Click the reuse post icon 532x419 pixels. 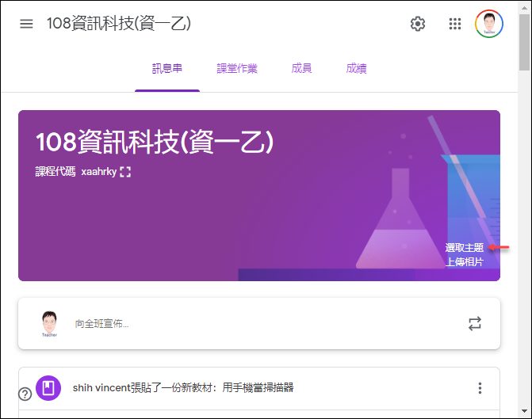475,323
